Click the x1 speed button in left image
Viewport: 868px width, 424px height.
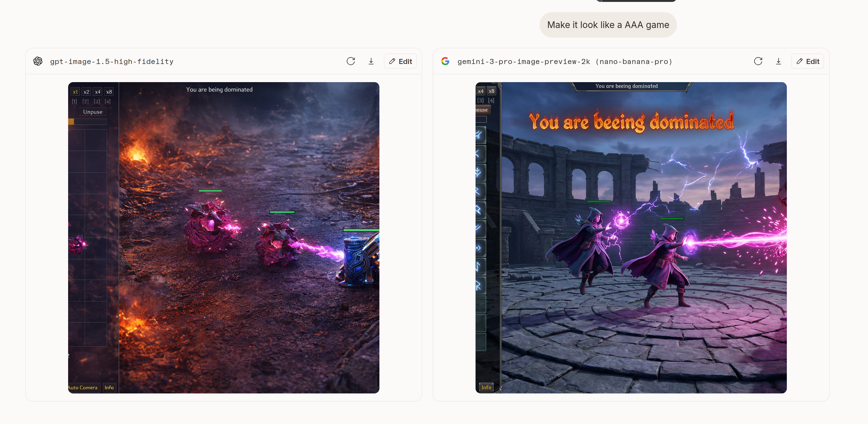coord(75,92)
